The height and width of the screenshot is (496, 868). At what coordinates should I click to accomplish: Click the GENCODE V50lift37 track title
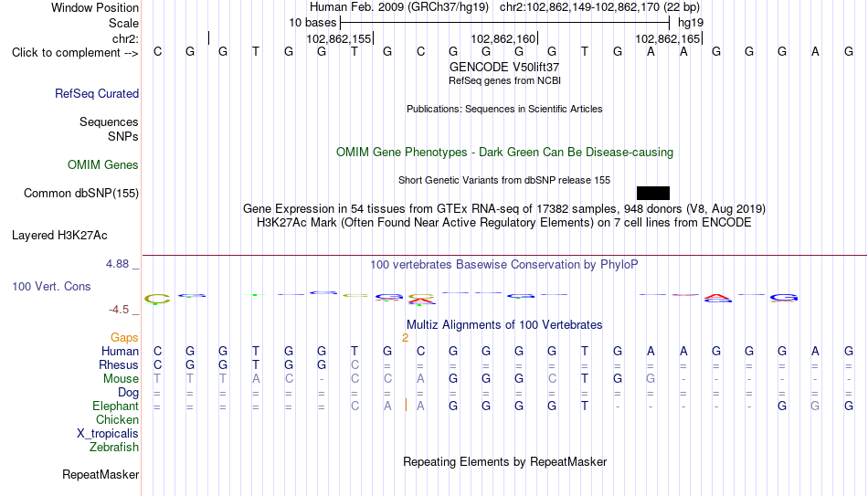[504, 67]
